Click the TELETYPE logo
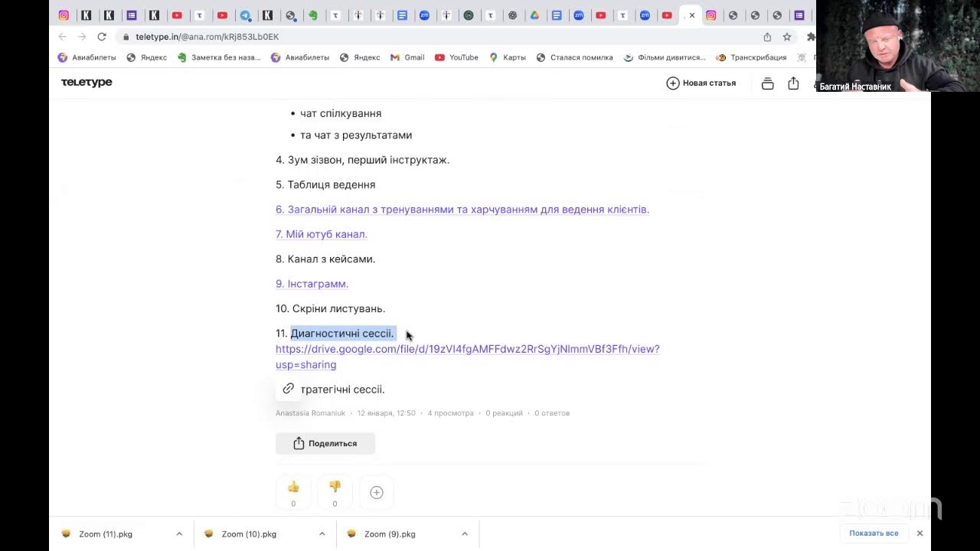980x551 pixels. [x=87, y=83]
